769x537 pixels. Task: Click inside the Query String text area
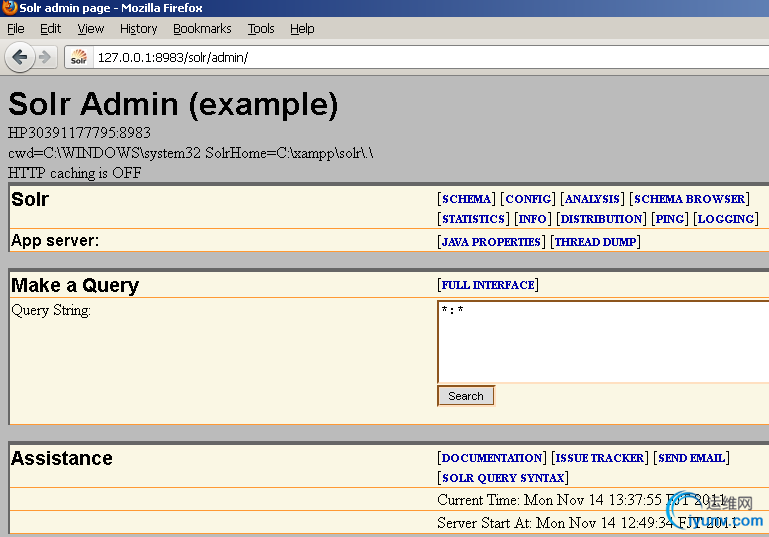pos(603,342)
